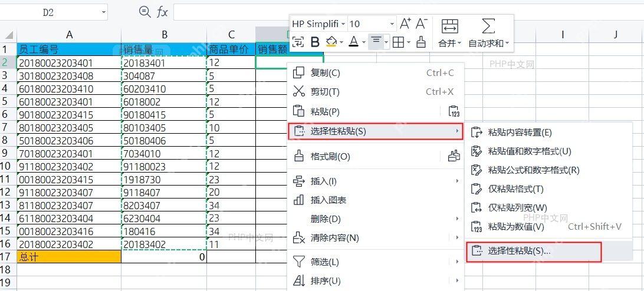
Task: Click the AutoSum sigma icon
Action: (488, 27)
